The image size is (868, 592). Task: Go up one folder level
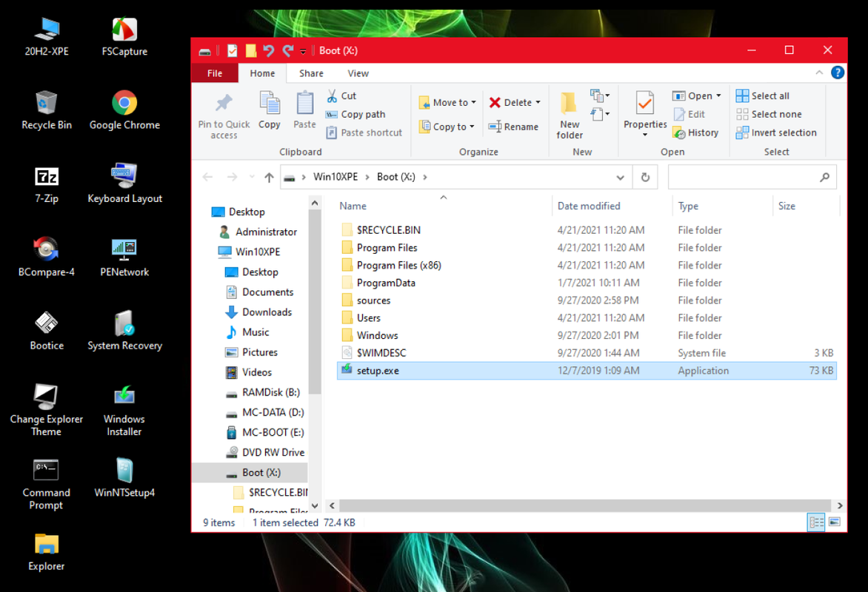point(269,177)
